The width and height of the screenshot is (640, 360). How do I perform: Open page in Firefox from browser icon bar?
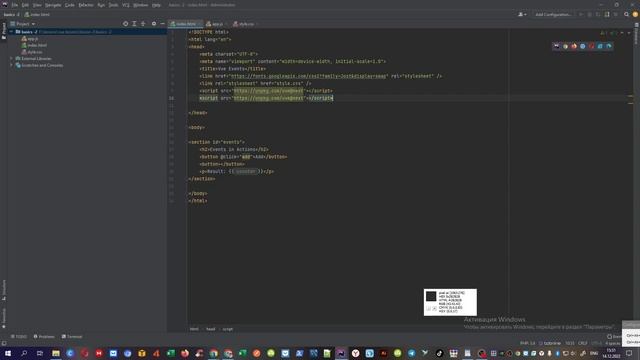tap(574, 46)
